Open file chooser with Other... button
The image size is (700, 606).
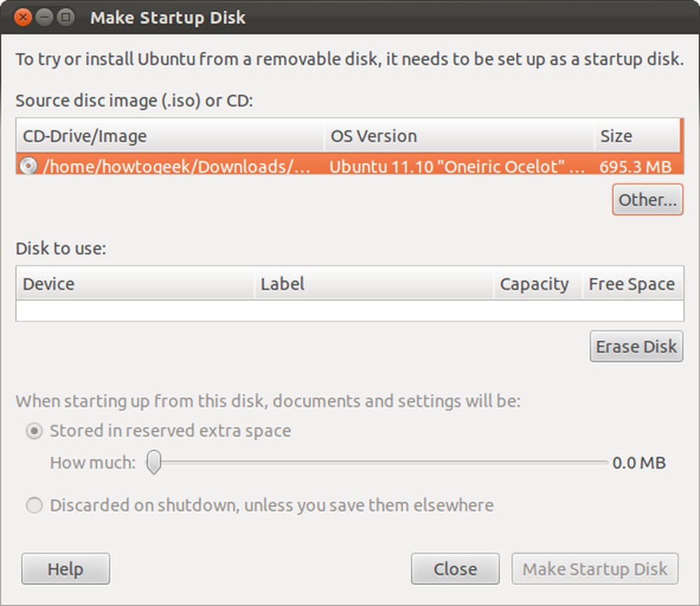click(647, 199)
